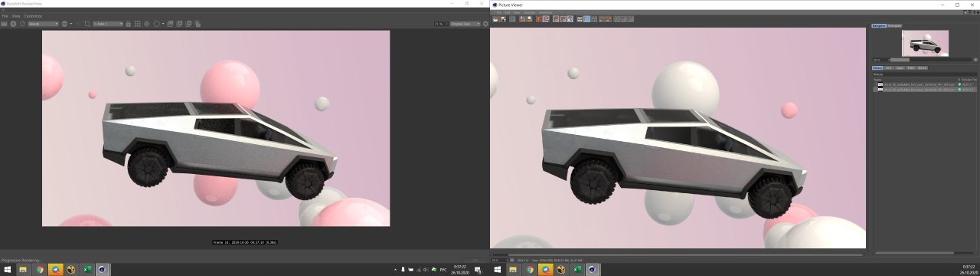The image size is (980, 276).
Task: Open the Beauty AOV dropdown
Action: click(x=43, y=24)
